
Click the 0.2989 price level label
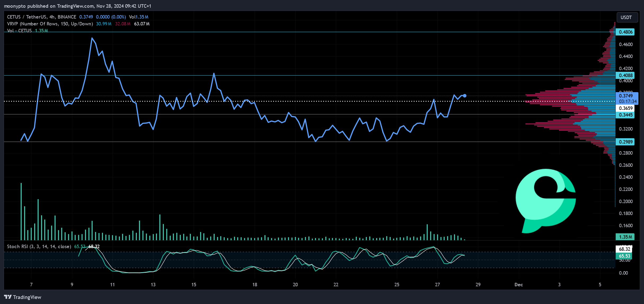coord(625,142)
